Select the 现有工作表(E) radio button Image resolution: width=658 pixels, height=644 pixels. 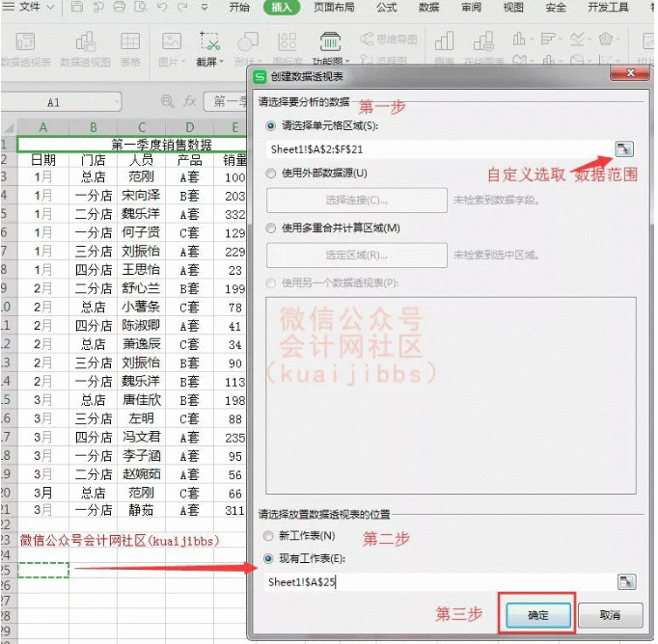[x=268, y=558]
